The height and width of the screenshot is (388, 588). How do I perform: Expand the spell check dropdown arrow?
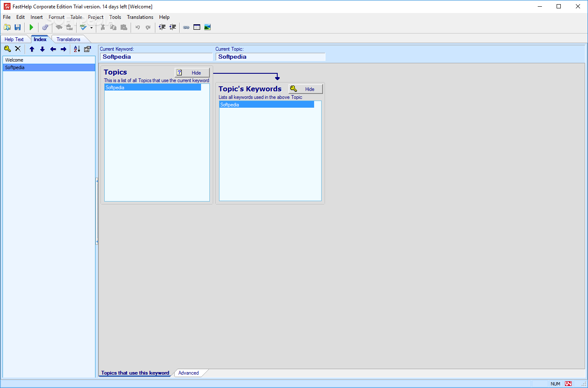91,28
